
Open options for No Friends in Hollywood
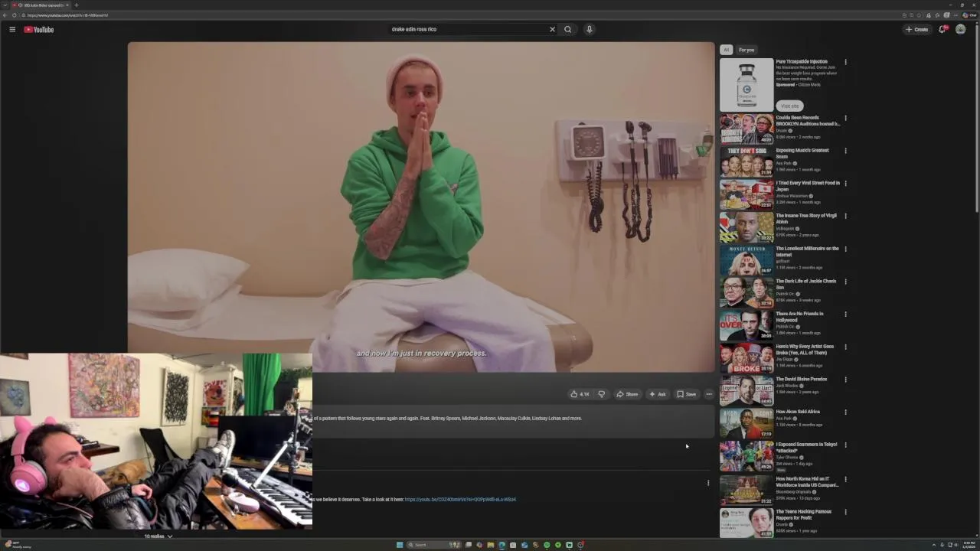click(846, 315)
